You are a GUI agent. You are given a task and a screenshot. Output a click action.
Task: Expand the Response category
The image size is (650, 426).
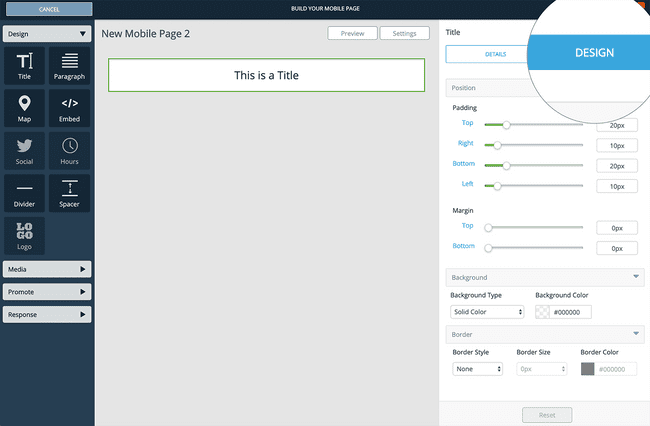(x=47, y=315)
